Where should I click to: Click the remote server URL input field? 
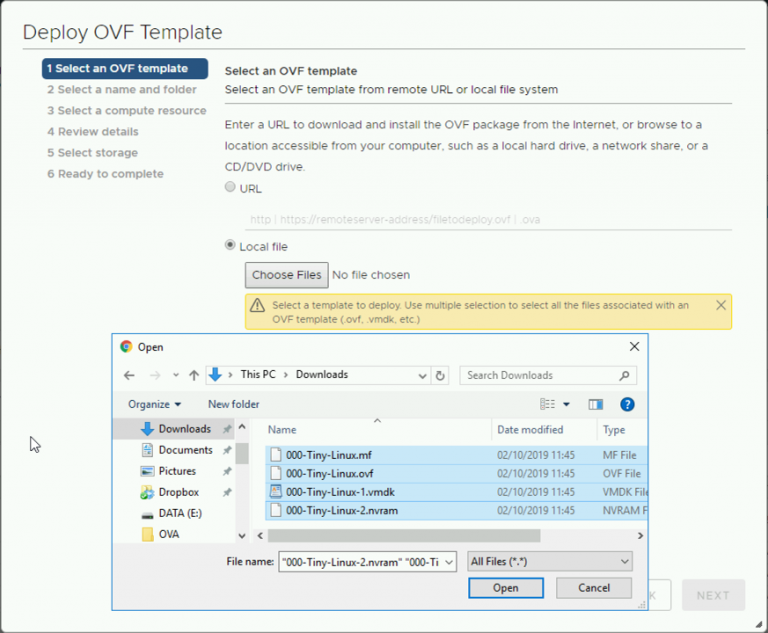(x=488, y=219)
